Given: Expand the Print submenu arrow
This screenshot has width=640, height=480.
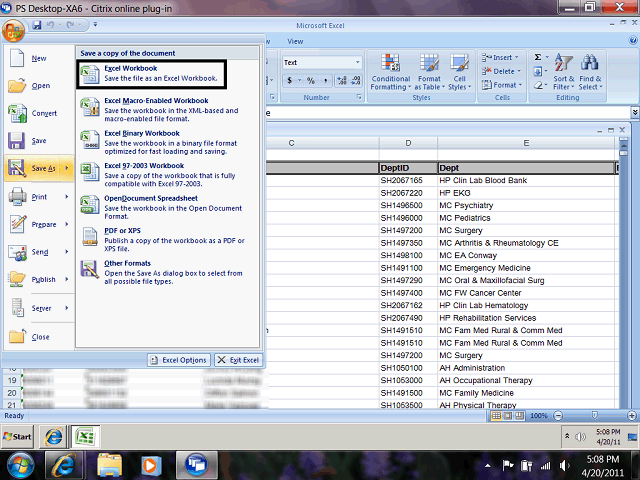Looking at the screenshot, I should coord(67,197).
